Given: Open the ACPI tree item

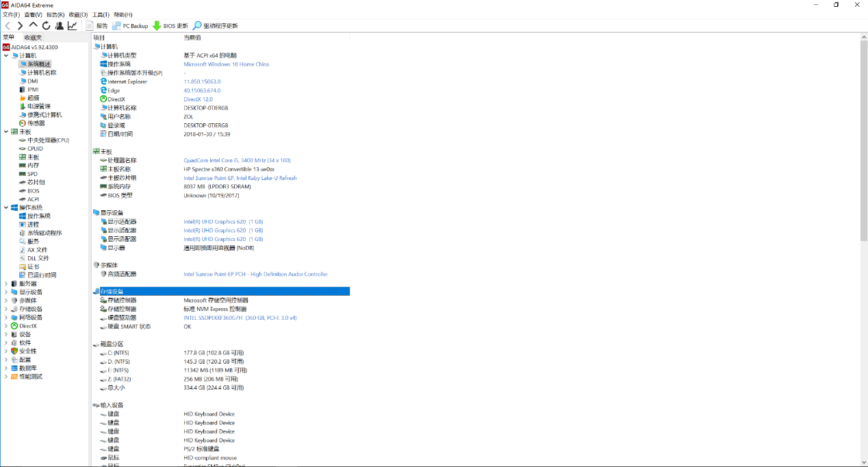Looking at the screenshot, I should pyautogui.click(x=29, y=199).
